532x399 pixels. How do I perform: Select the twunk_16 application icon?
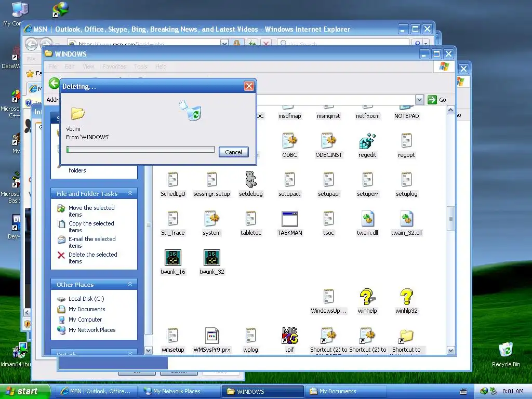(172, 258)
